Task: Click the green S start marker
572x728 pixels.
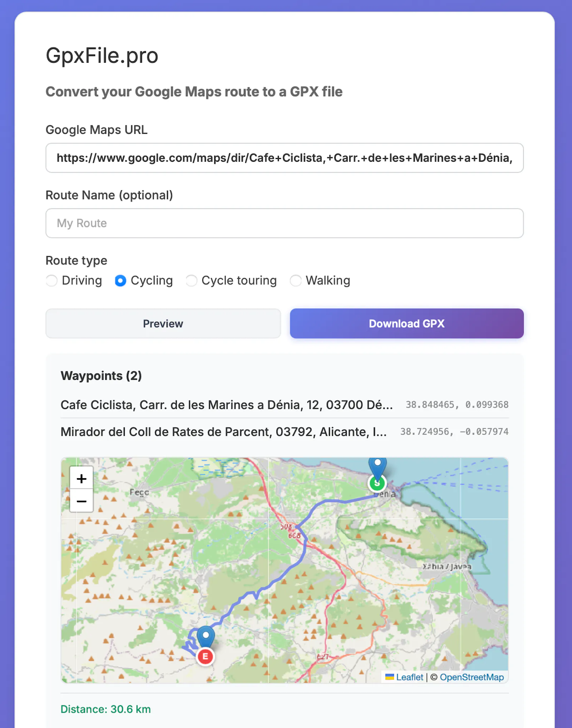Action: click(377, 483)
